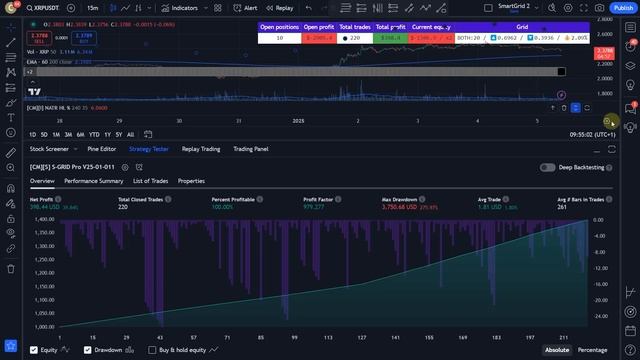
Task: Open S-GRID Pro strategy settings gear
Action: [x=125, y=167]
